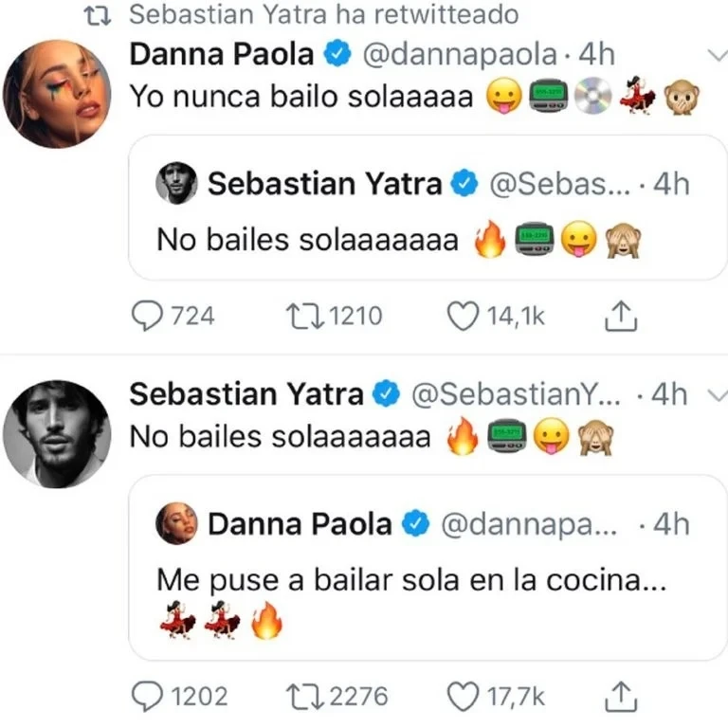Screen dimensions: 728x728
Task: Like the tweet with 14,1k likes
Action: [462, 316]
